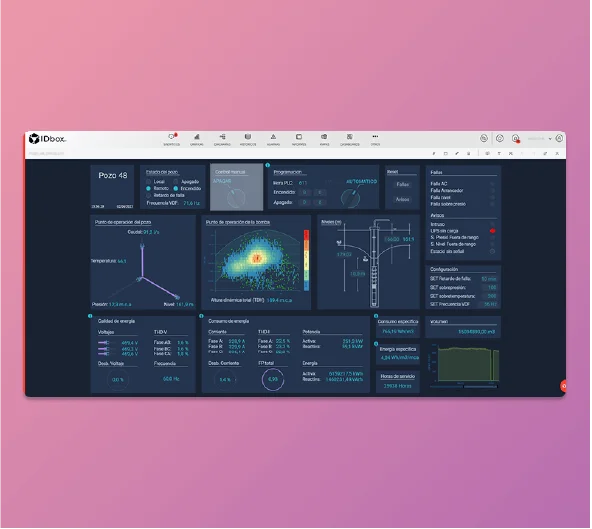Open the Gráficas bar-chart section

(x=197, y=139)
